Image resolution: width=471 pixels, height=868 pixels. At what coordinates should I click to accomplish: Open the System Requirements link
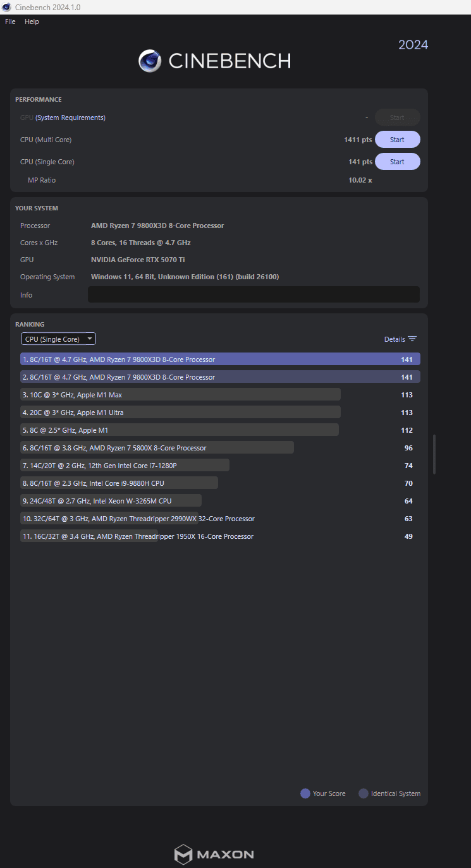[70, 118]
